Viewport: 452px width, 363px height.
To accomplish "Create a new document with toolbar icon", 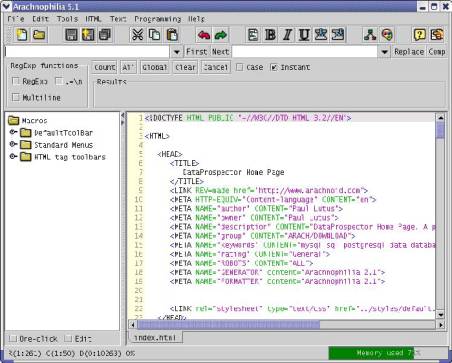I will (x=22, y=35).
